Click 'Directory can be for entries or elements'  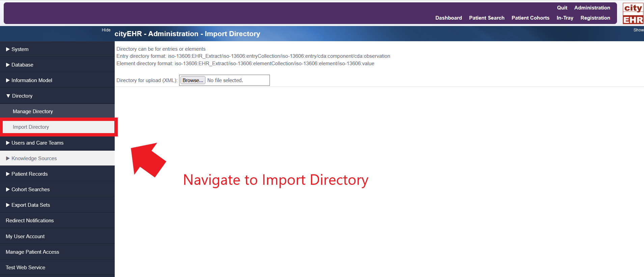[161, 49]
